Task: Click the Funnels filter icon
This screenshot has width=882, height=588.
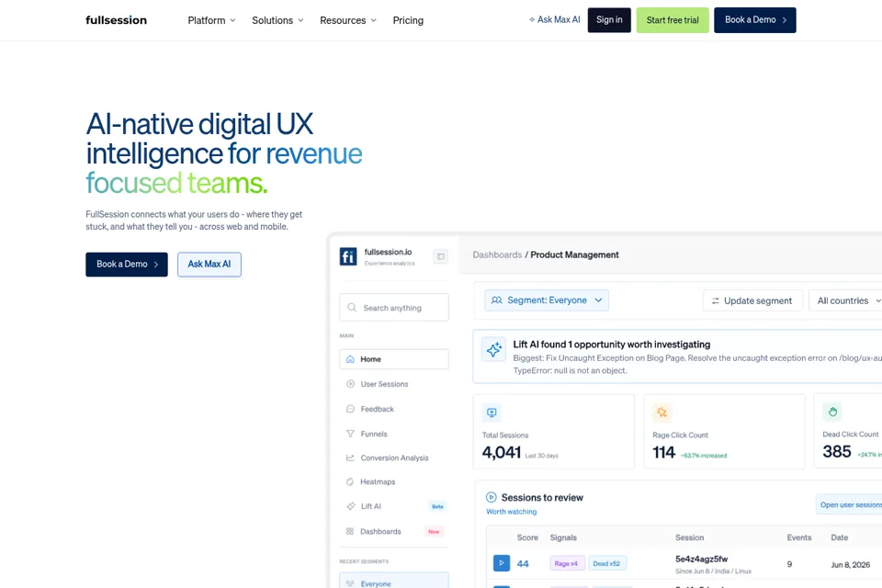Action: pyautogui.click(x=350, y=434)
